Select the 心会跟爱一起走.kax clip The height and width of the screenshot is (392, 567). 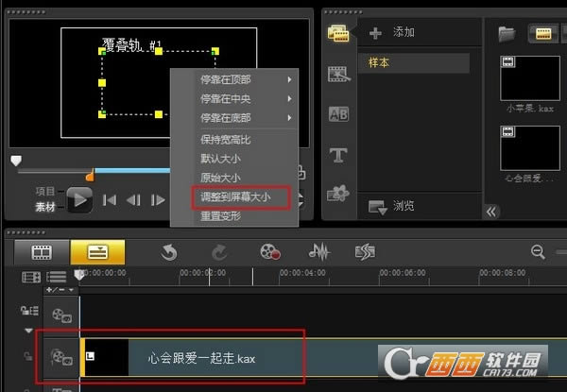pyautogui.click(x=323, y=357)
